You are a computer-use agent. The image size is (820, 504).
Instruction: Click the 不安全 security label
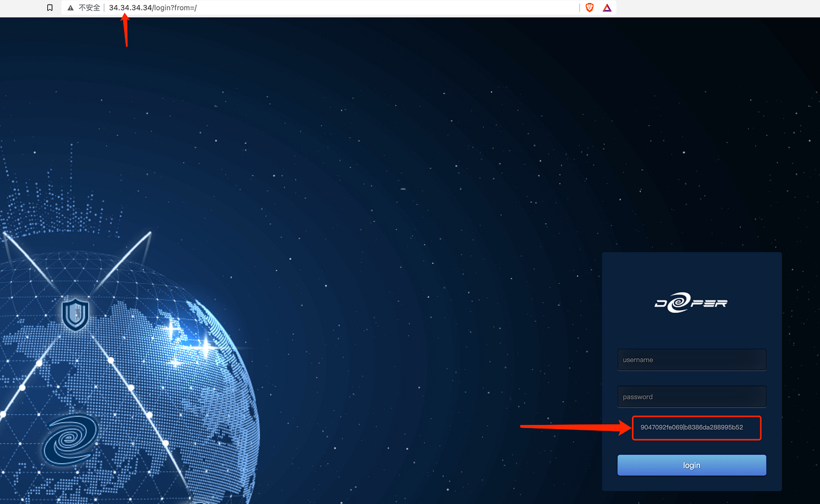click(x=90, y=8)
